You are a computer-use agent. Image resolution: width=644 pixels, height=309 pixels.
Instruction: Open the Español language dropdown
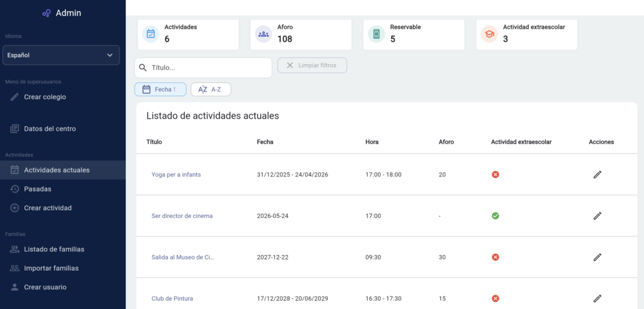pyautogui.click(x=61, y=55)
